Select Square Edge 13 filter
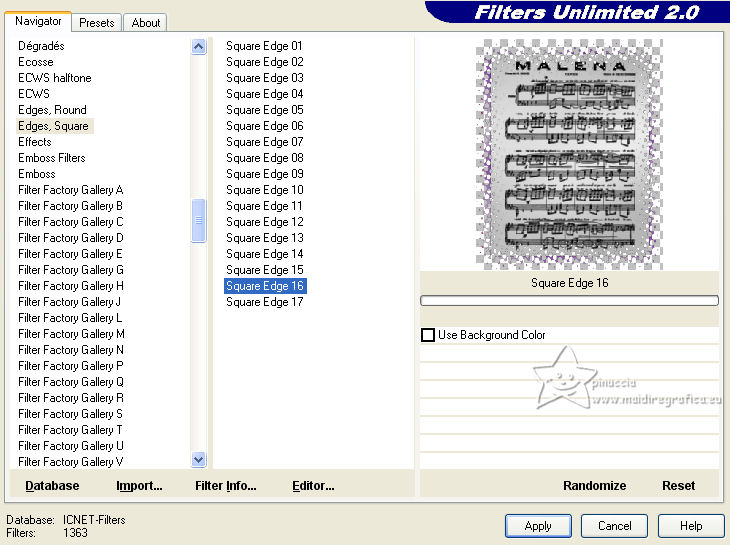 click(x=264, y=238)
